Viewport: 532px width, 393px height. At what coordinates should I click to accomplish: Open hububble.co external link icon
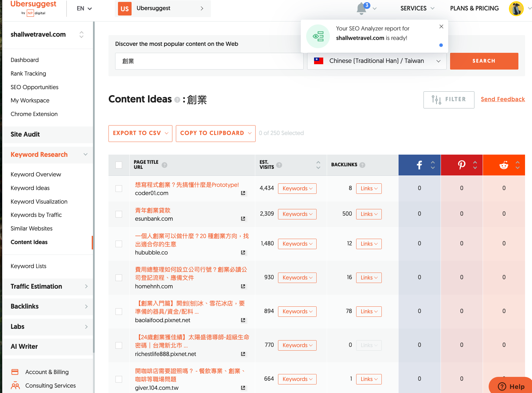tap(243, 252)
